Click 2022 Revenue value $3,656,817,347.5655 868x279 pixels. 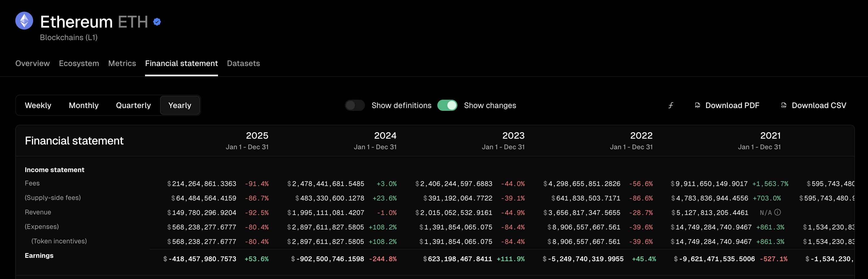tap(582, 213)
